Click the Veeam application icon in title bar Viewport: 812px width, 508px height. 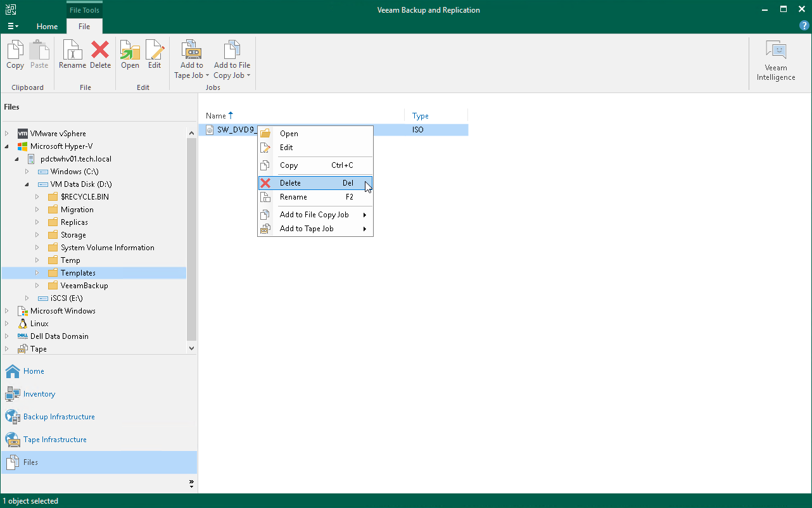tap(10, 10)
